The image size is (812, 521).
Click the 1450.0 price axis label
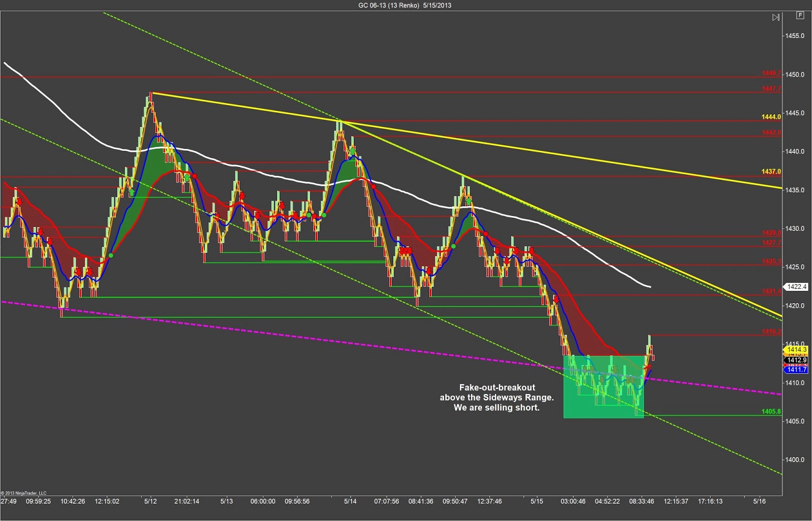(x=795, y=75)
